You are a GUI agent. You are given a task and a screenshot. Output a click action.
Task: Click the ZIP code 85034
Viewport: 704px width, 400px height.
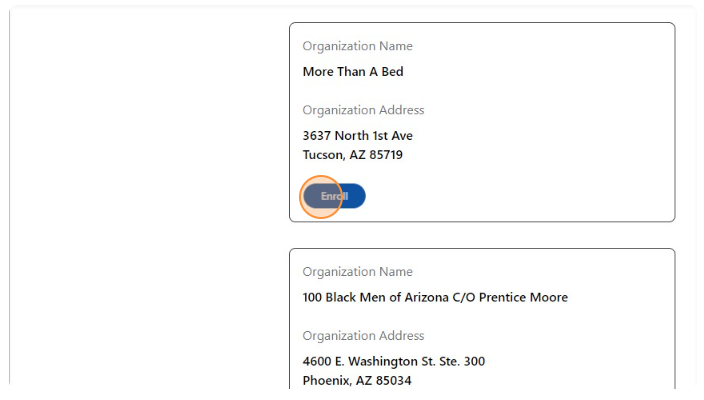[392, 381]
